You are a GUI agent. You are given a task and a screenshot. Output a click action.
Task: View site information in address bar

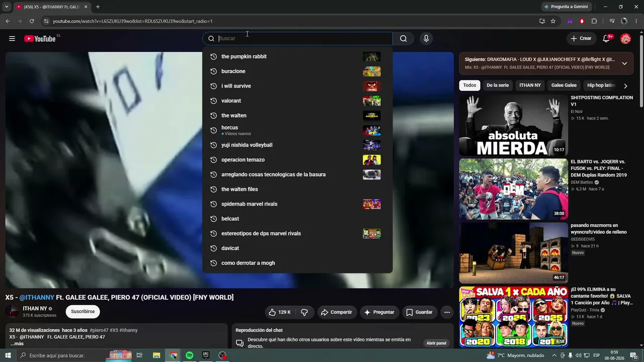pyautogui.click(x=46, y=21)
